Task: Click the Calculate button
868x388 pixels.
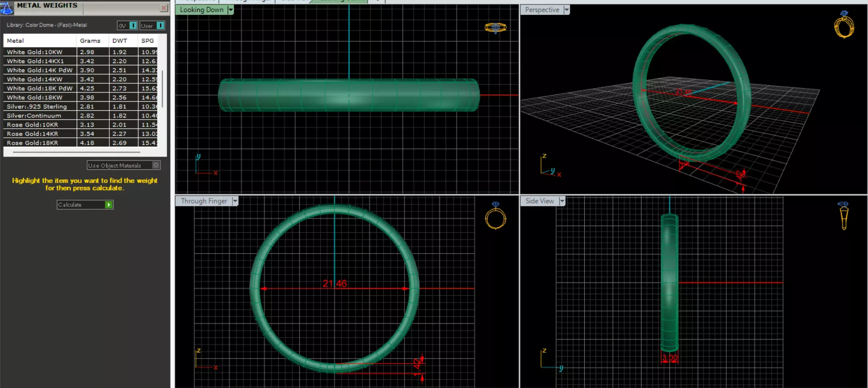Action: pyautogui.click(x=85, y=205)
